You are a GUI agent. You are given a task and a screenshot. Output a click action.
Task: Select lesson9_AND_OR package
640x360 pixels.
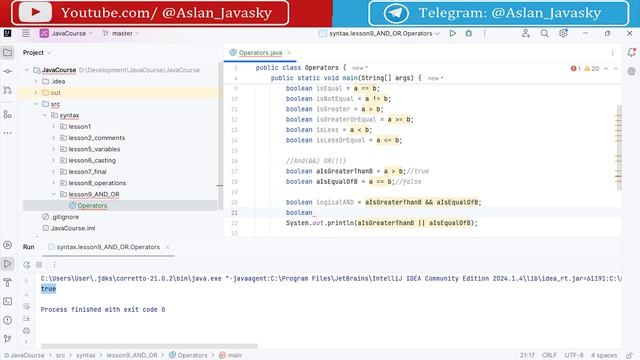93,194
